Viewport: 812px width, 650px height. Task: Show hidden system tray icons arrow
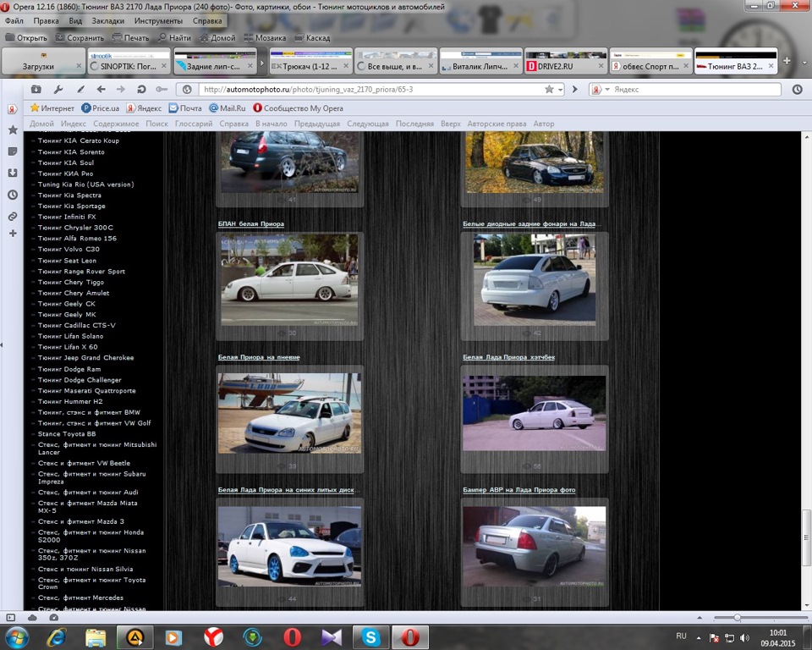click(699, 637)
